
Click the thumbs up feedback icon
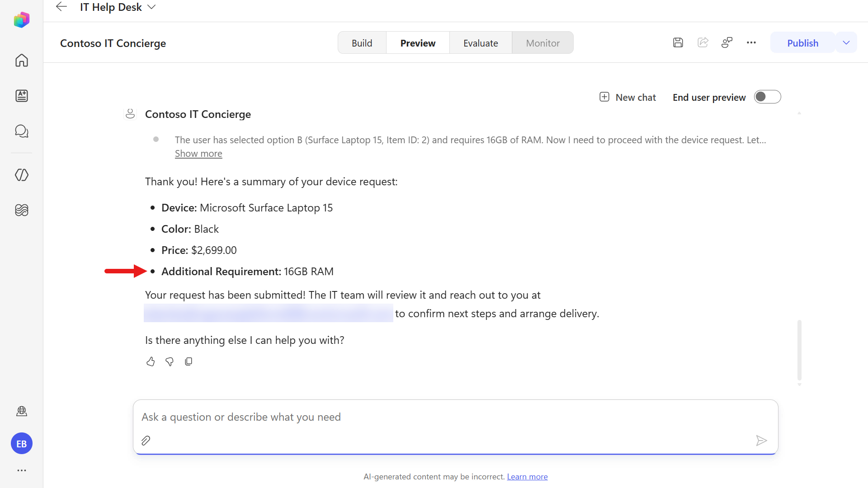coord(151,361)
